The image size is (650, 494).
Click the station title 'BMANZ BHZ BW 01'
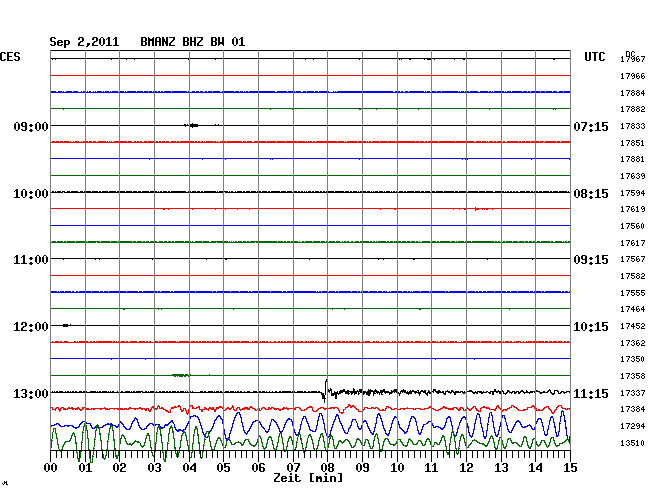pos(193,42)
